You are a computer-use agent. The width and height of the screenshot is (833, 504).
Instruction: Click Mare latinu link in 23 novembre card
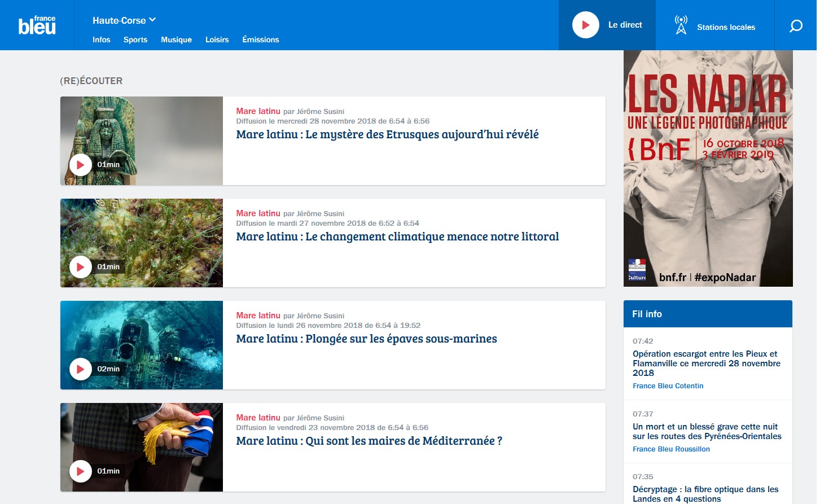pyautogui.click(x=258, y=418)
